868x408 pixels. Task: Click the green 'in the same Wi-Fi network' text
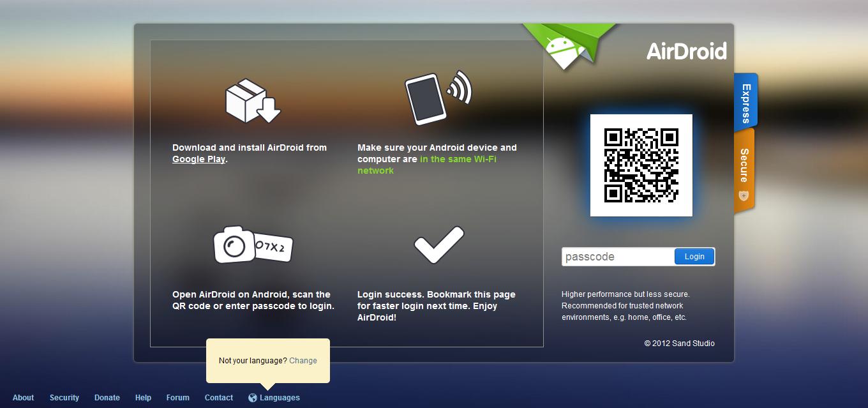coord(426,165)
